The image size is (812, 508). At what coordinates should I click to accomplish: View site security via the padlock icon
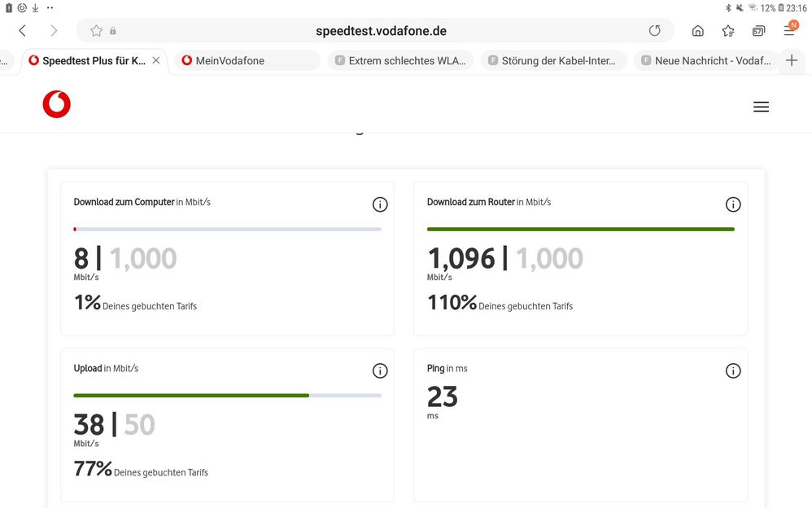[113, 31]
